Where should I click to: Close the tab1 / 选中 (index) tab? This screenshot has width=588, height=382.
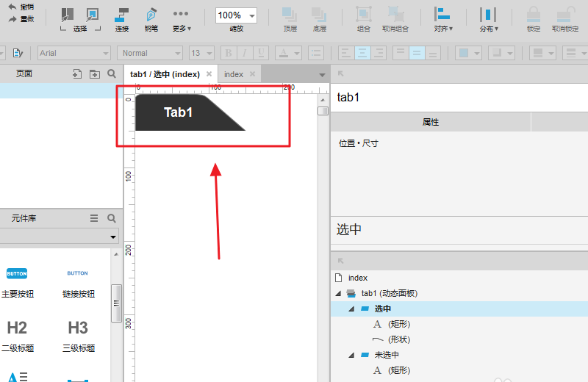[x=209, y=74]
